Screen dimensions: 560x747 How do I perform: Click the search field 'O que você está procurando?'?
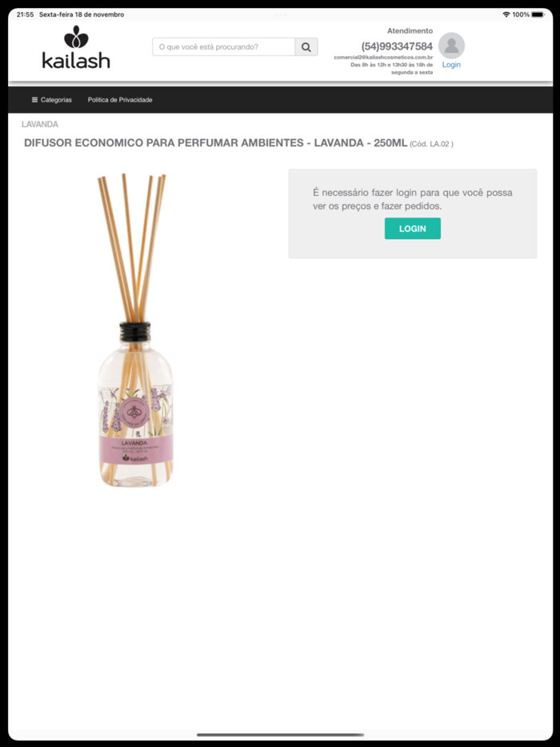pos(223,47)
